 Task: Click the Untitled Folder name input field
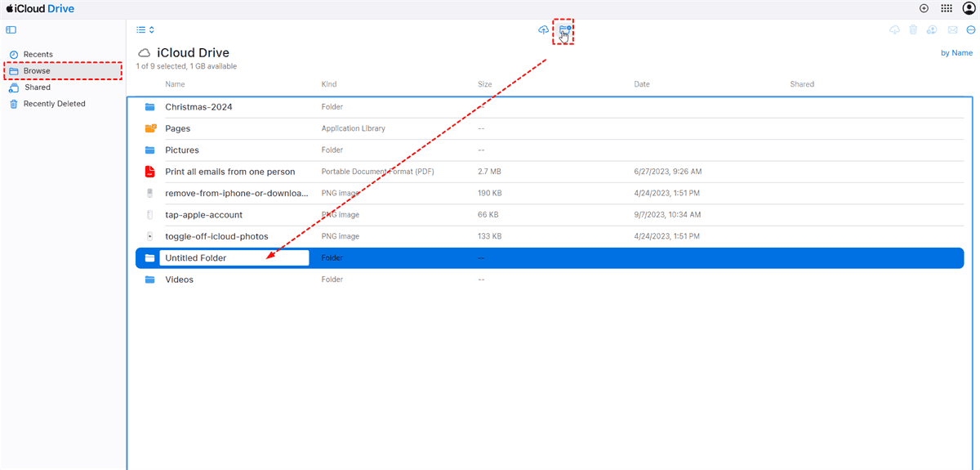234,257
